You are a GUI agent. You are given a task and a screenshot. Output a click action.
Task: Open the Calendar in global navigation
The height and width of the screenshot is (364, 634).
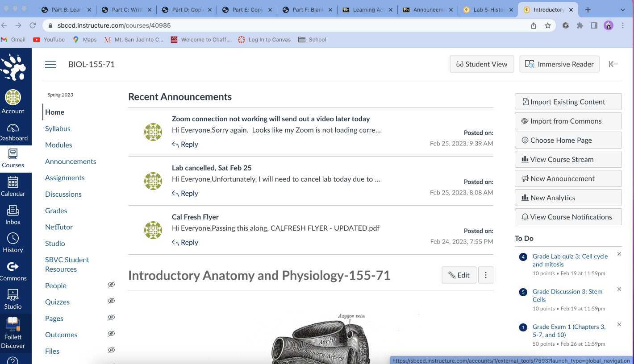13,186
